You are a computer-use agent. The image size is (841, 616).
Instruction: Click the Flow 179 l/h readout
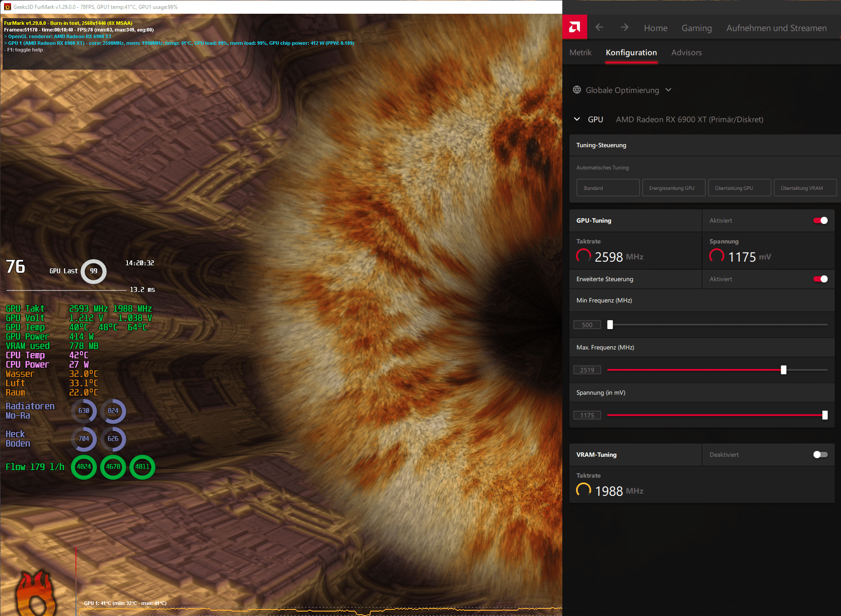click(x=35, y=467)
